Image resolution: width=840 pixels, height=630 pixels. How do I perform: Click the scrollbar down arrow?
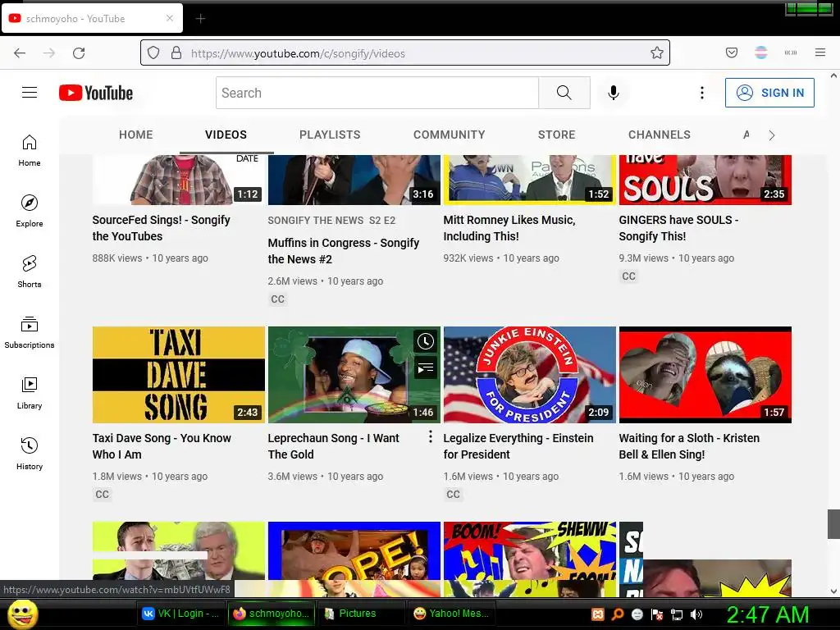point(833,591)
